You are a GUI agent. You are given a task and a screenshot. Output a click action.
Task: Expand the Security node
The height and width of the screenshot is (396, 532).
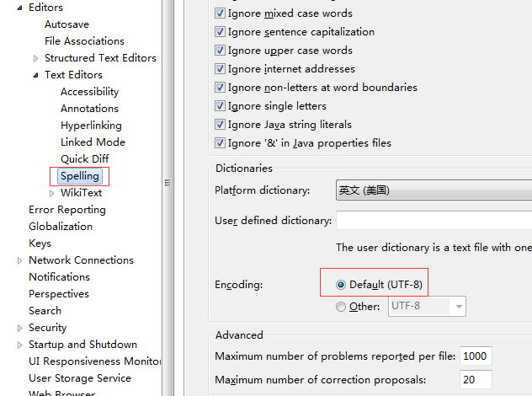pyautogui.click(x=19, y=328)
